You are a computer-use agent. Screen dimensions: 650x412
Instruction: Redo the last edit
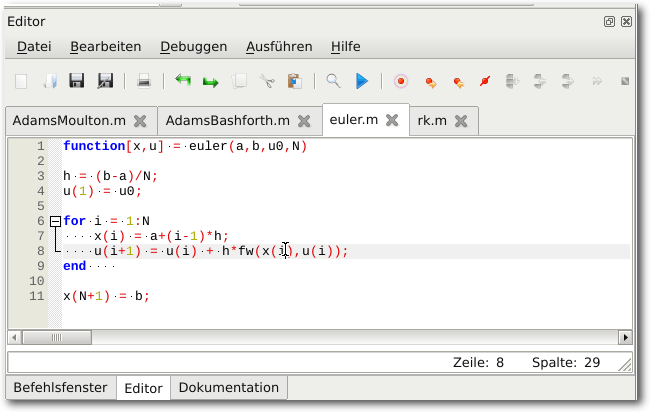pos(211,82)
